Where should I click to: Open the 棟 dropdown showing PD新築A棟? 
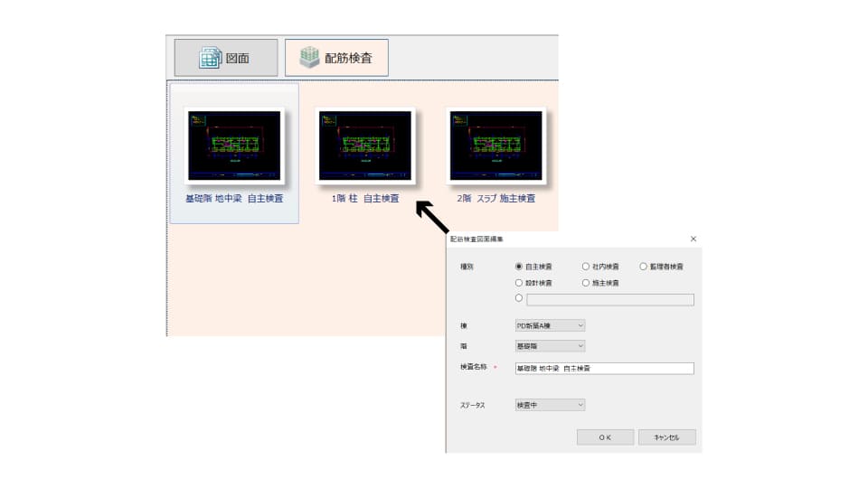(x=550, y=326)
